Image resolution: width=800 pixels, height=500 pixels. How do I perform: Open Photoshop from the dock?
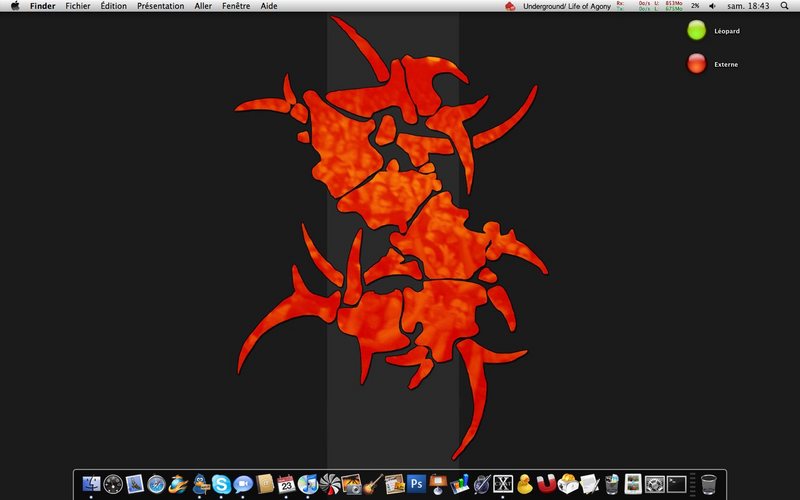(416, 483)
